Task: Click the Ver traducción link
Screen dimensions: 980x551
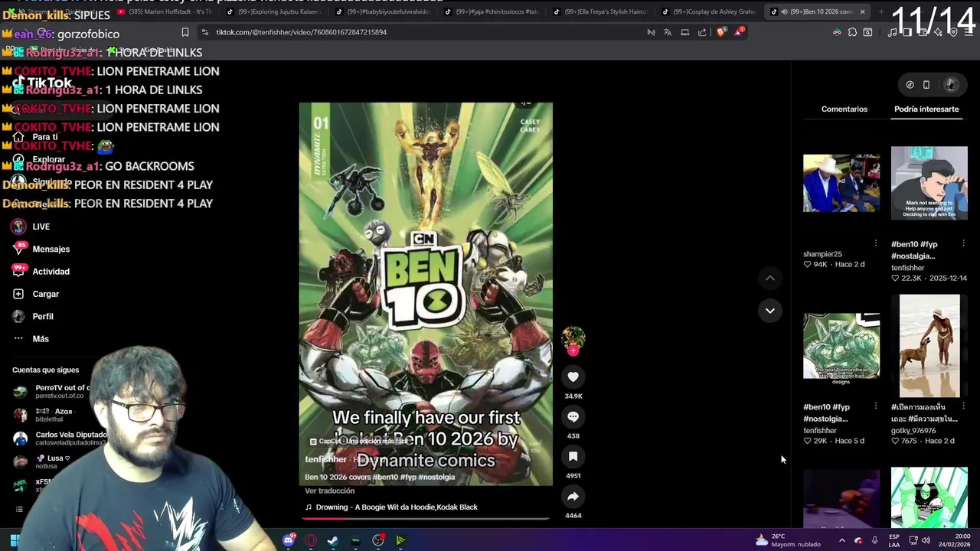Action: (329, 491)
